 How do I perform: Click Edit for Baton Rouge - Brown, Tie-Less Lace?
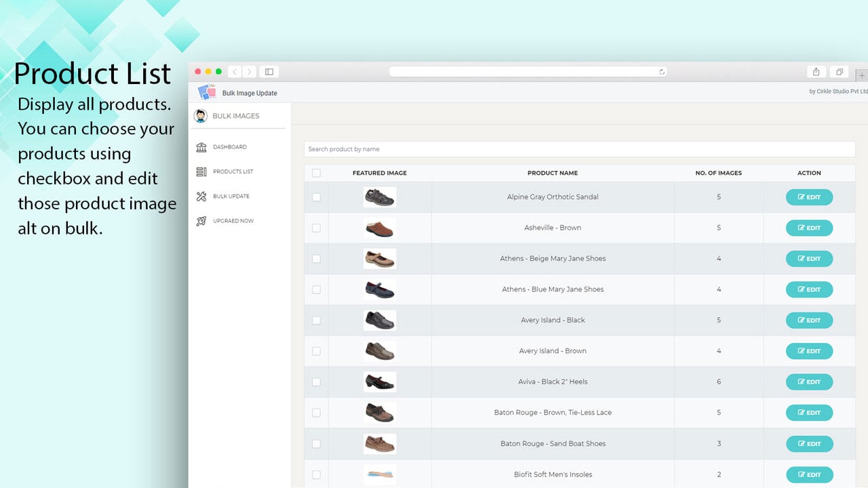pyautogui.click(x=809, y=413)
